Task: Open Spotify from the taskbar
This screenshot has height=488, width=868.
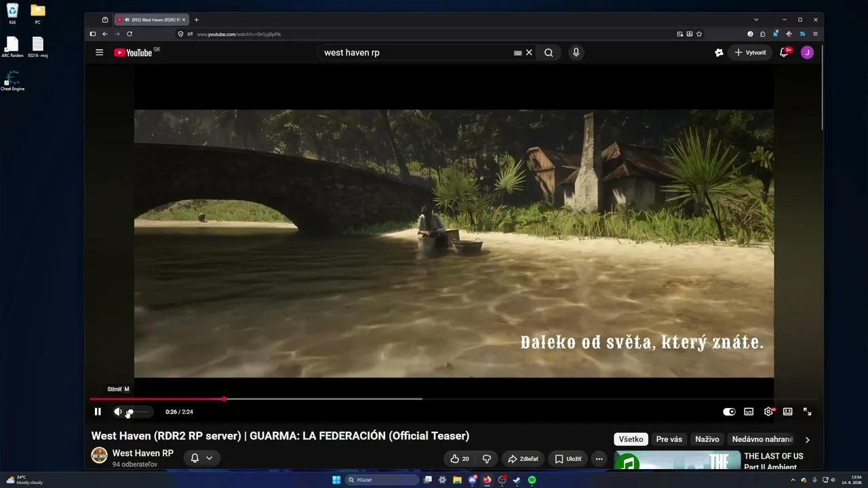Action: point(532,480)
